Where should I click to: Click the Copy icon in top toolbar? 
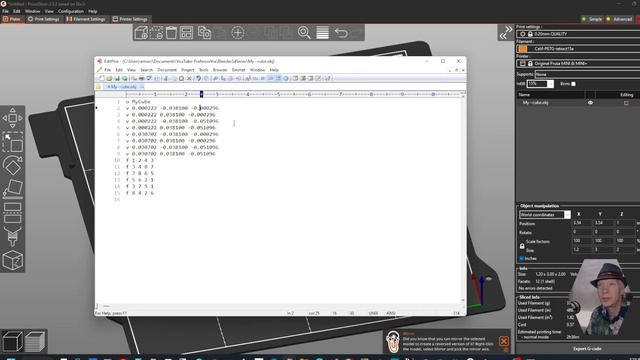click(x=204, y=33)
